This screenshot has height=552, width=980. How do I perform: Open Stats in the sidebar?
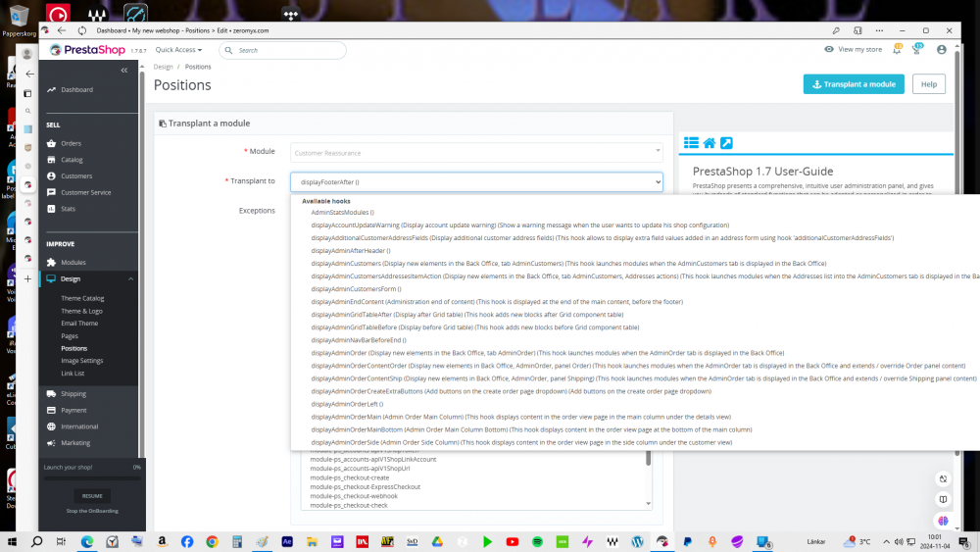click(x=69, y=208)
